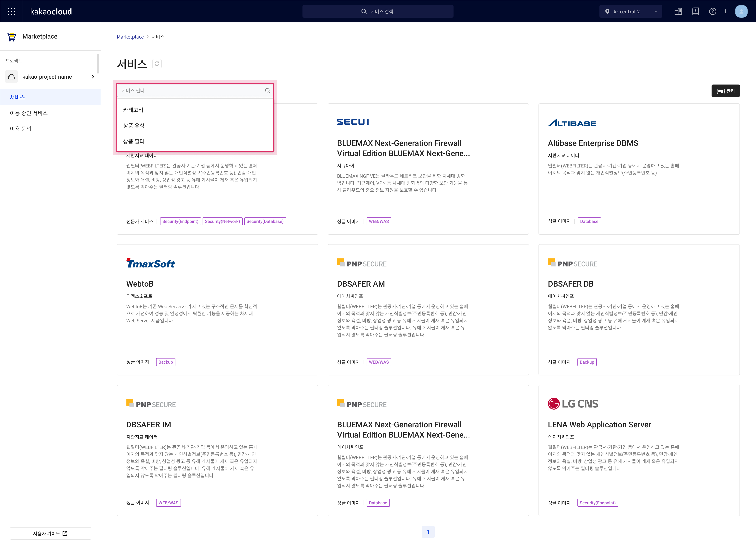Select the 카테고리 filter option
Image resolution: width=756 pixels, height=548 pixels.
coord(195,110)
